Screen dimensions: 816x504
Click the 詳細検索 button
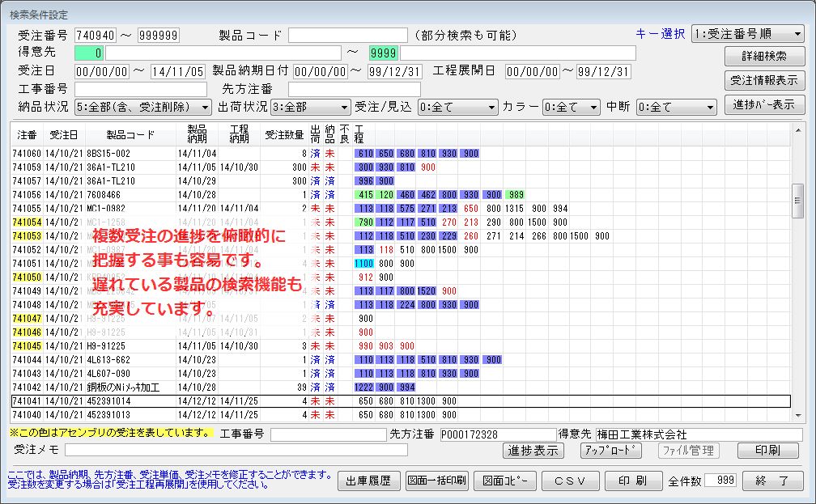[764, 57]
